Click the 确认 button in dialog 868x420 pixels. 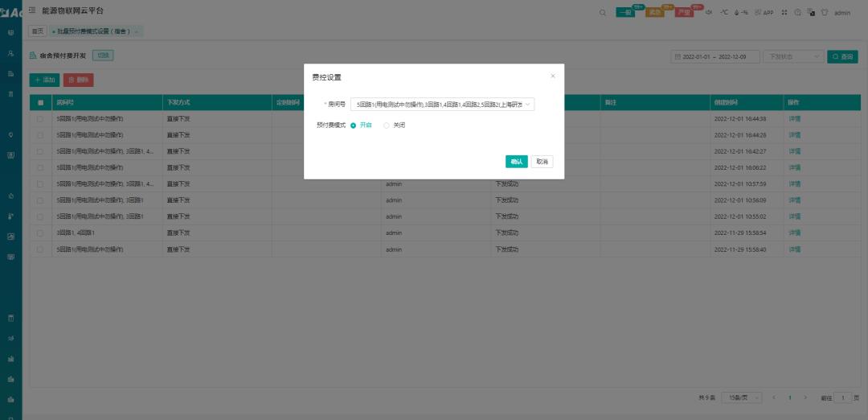point(517,161)
